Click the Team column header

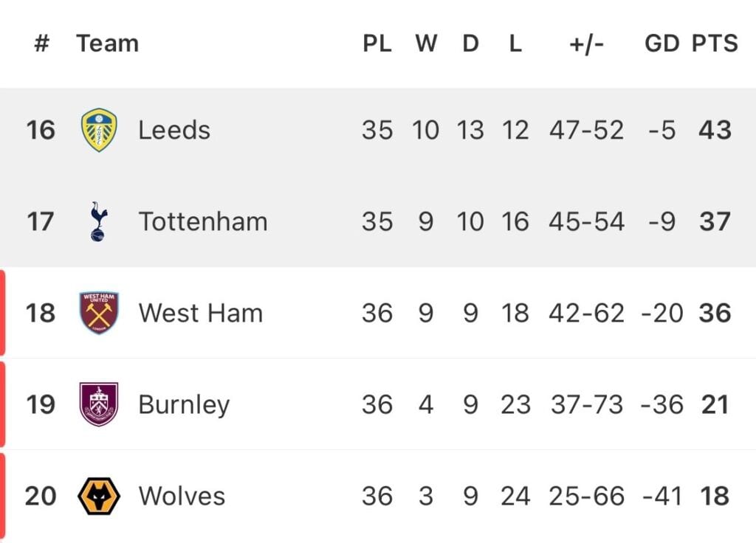click(x=108, y=44)
